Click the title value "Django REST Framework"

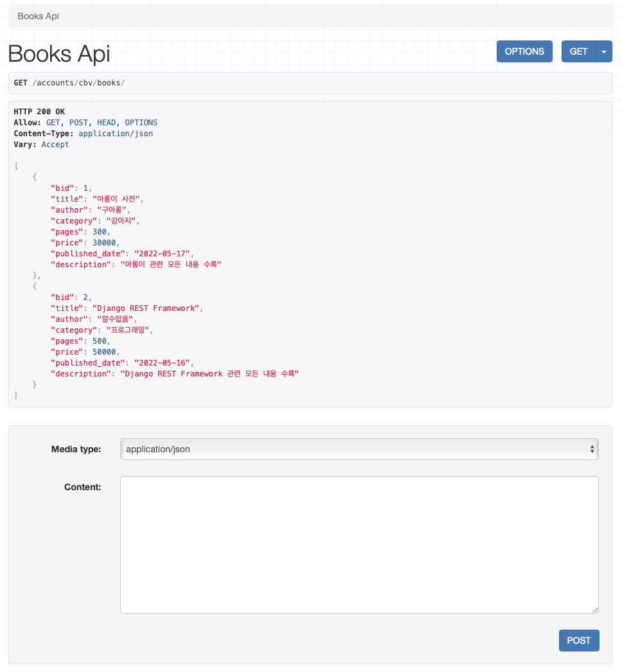click(x=146, y=308)
